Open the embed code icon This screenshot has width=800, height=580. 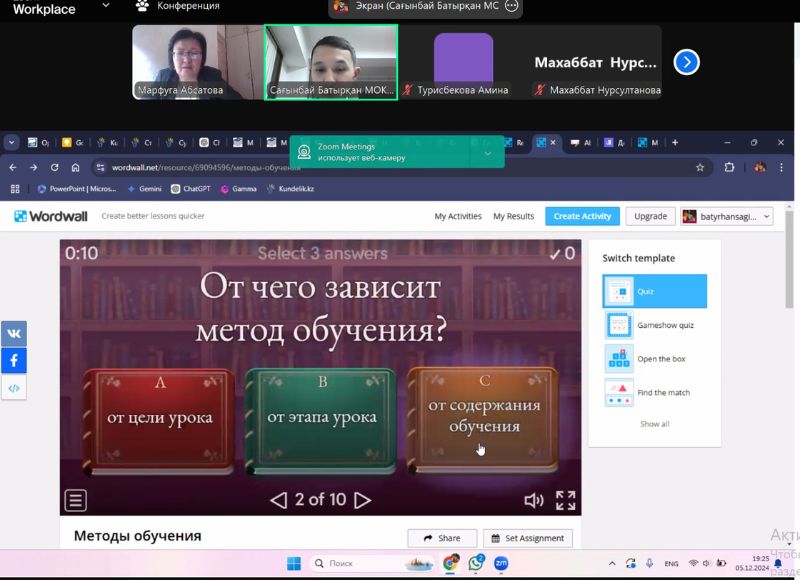pyautogui.click(x=14, y=388)
